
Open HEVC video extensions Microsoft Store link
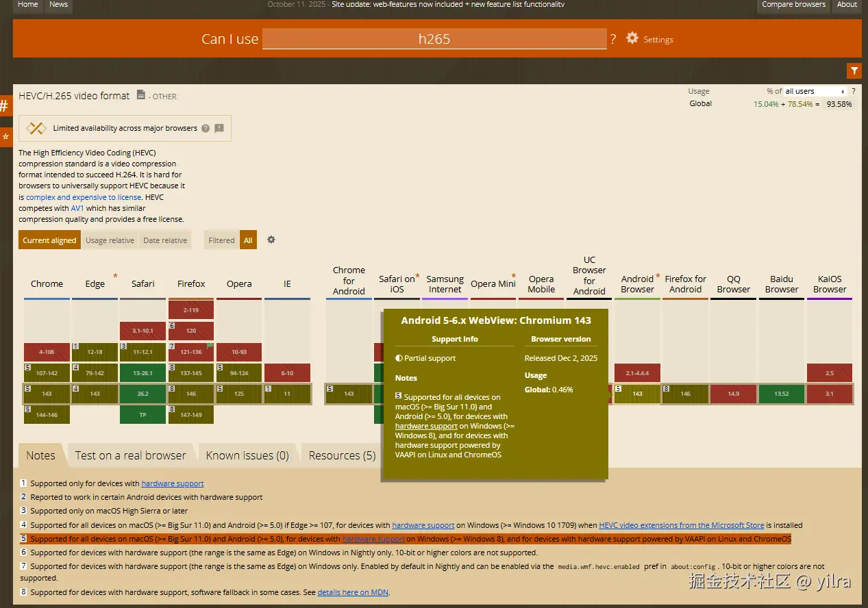(x=681, y=525)
